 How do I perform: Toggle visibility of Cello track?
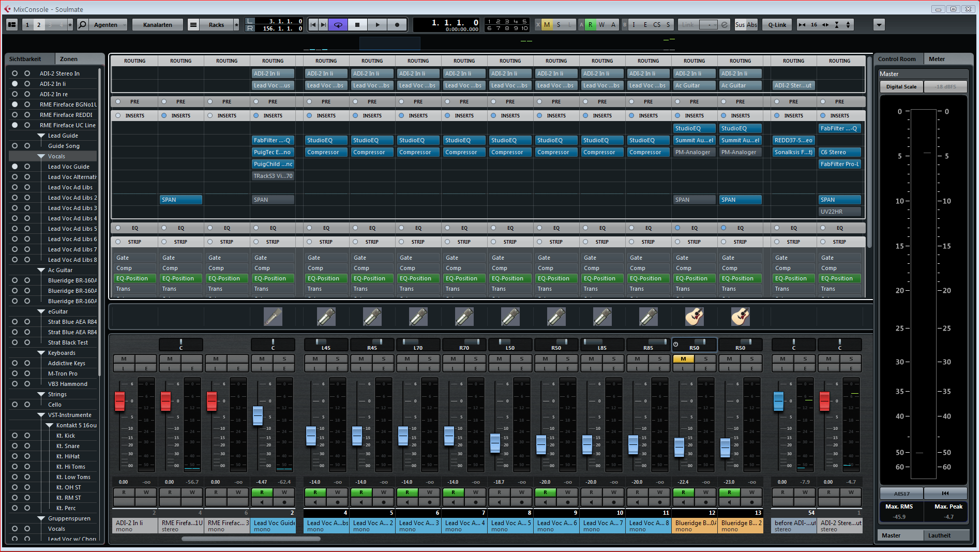pos(14,405)
